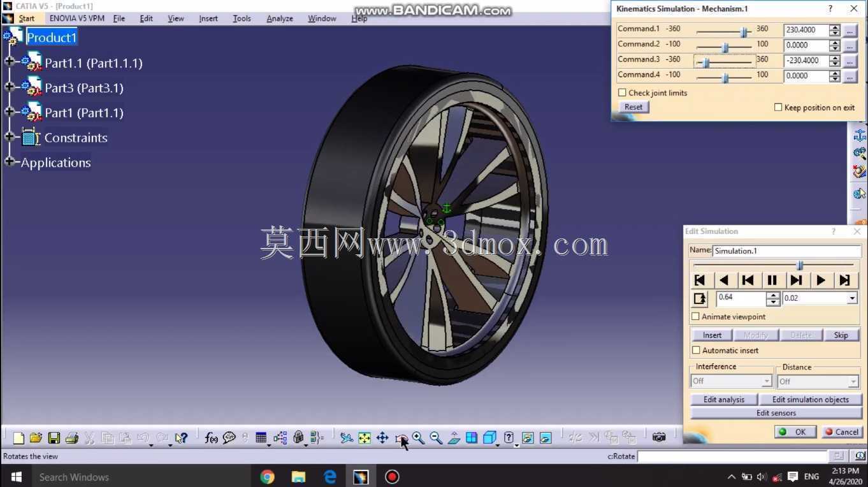
Task: Expand the Applications tree node
Action: coord(9,161)
